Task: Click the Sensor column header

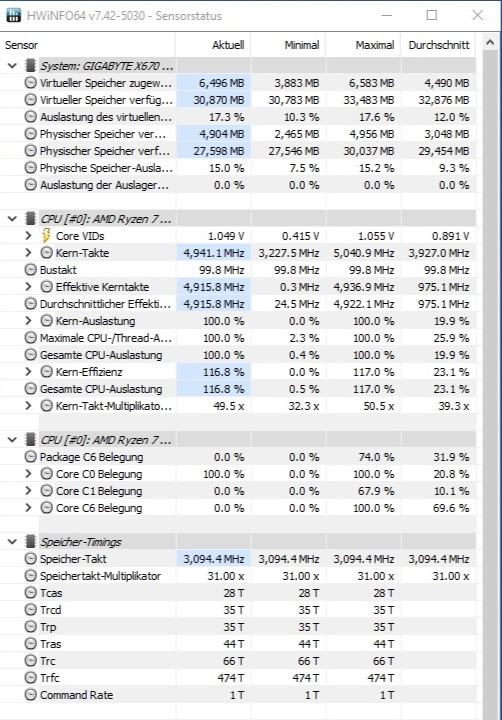Action: (87, 45)
